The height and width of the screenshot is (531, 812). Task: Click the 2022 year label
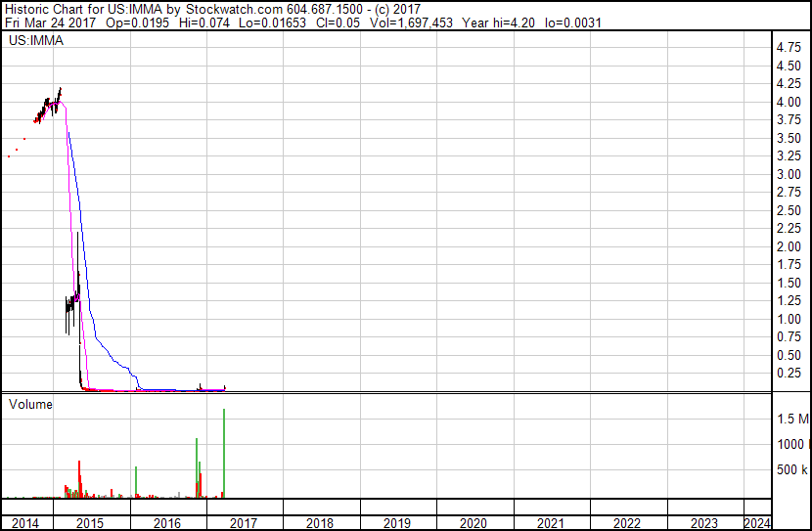627,523
